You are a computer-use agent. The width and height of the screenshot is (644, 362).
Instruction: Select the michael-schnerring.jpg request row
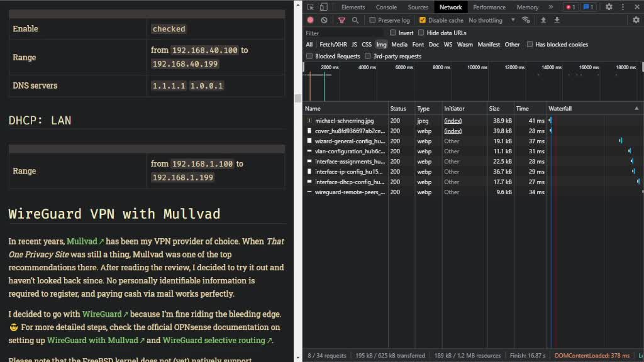[x=344, y=121]
